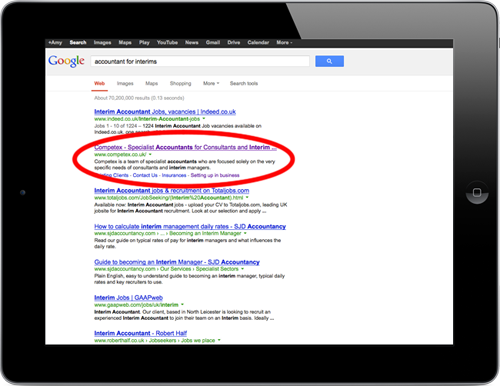Open +Amy in the top bar
500x386 pixels.
point(55,43)
